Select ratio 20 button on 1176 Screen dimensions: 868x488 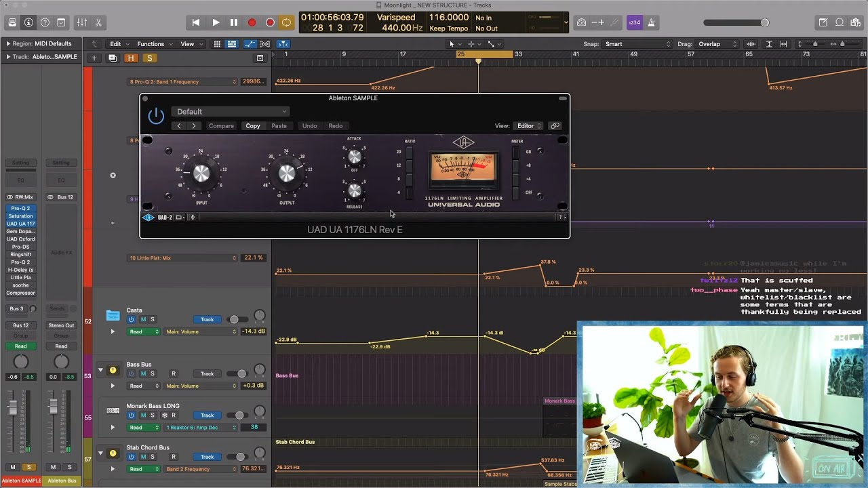coord(409,152)
